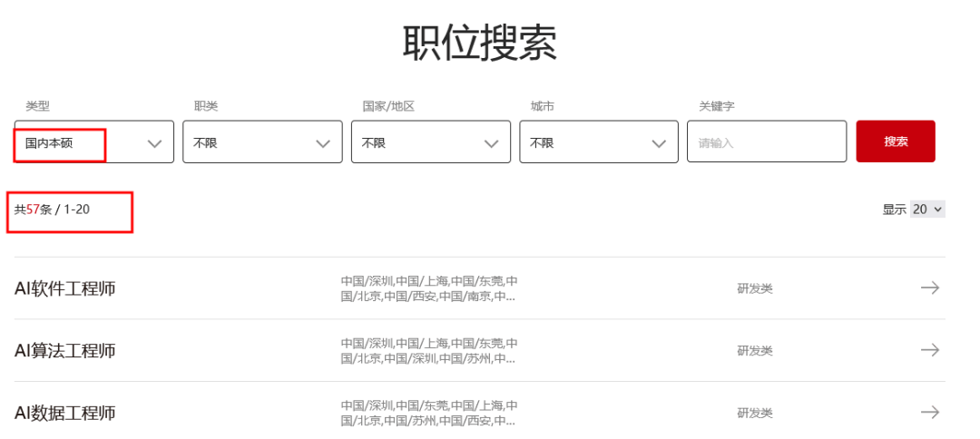Viewport: 980px width, 439px height.
Task: Open the 国家/地区 dropdown
Action: (430, 142)
